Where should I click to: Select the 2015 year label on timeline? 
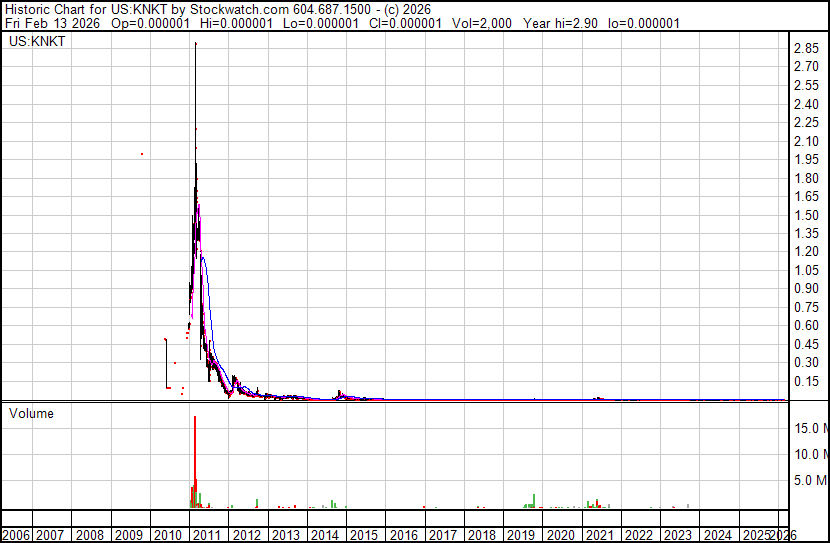pos(364,535)
